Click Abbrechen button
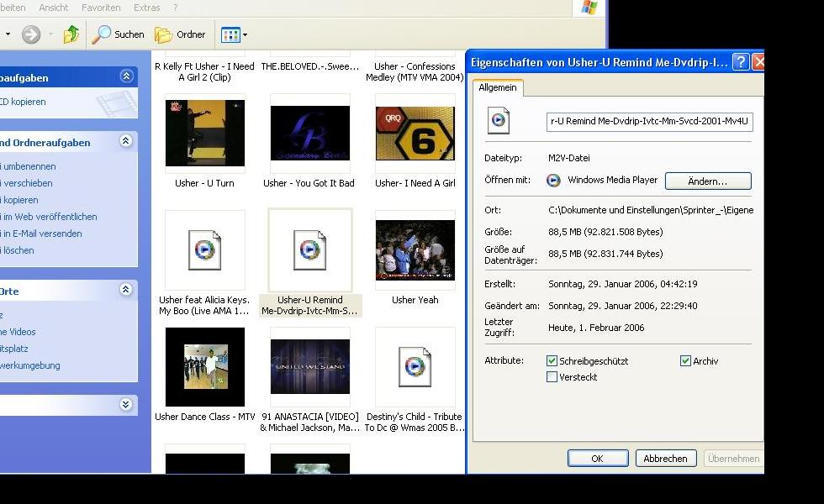 tap(666, 459)
